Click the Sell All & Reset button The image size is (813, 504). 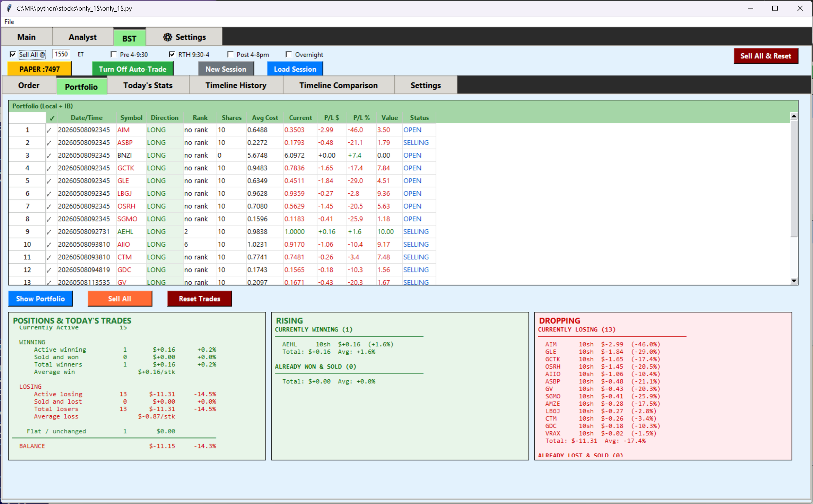point(766,56)
